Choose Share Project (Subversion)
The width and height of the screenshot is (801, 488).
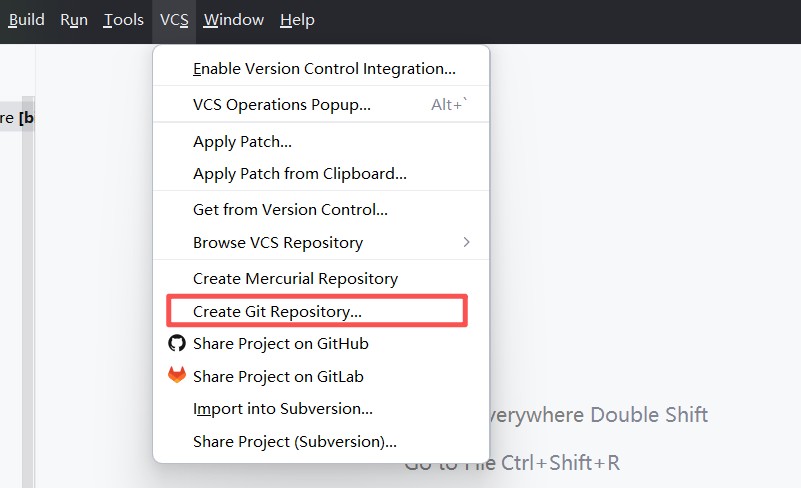(294, 442)
